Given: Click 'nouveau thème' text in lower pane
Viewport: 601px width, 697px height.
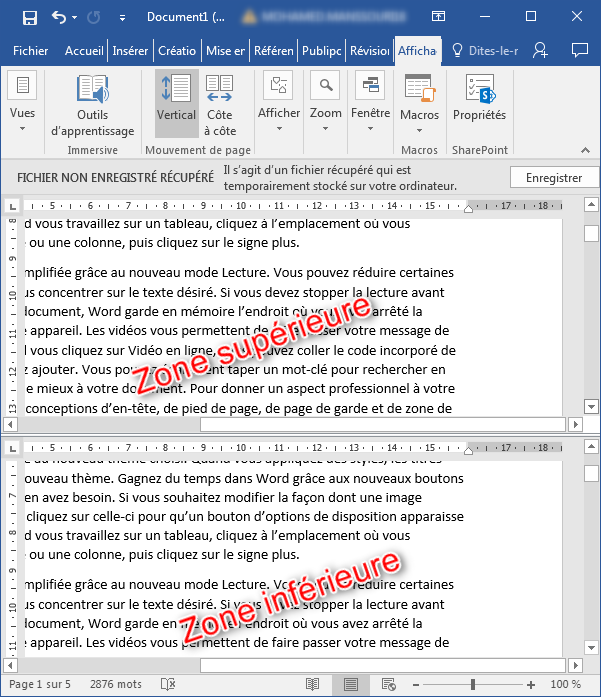Looking at the screenshot, I should pyautogui.click(x=69, y=479).
